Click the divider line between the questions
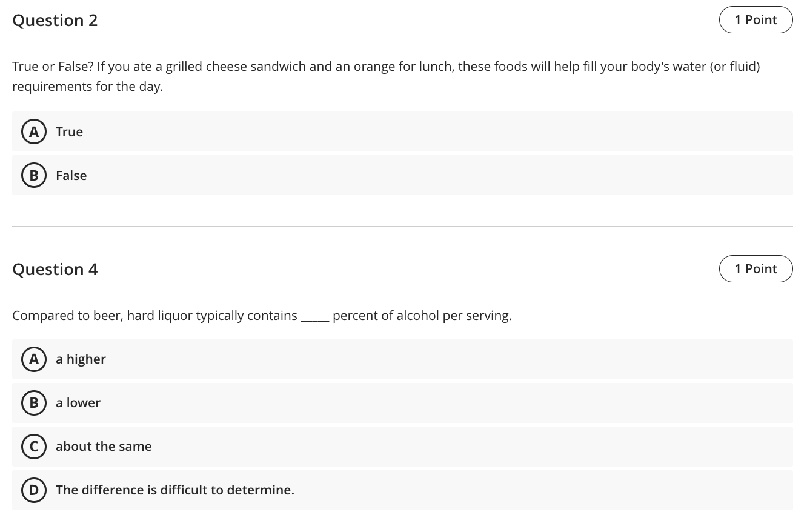Image resolution: width=807 pixels, height=532 pixels. click(x=402, y=227)
